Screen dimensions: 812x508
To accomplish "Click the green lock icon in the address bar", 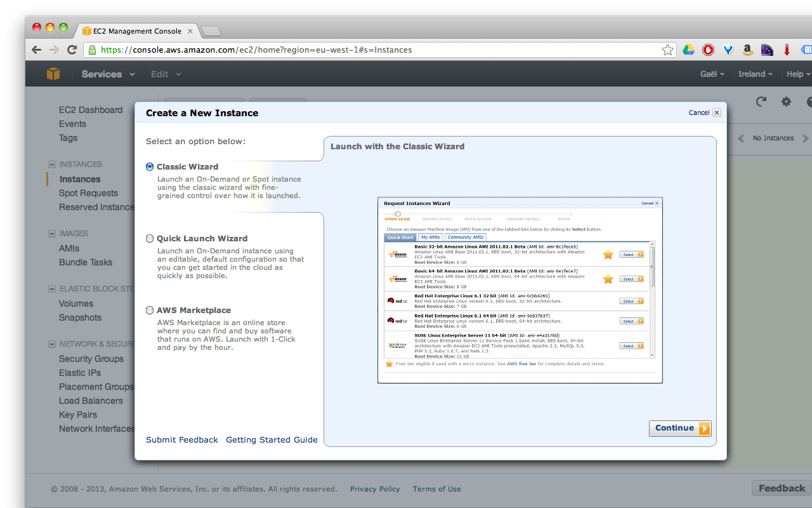I will 93,50.
